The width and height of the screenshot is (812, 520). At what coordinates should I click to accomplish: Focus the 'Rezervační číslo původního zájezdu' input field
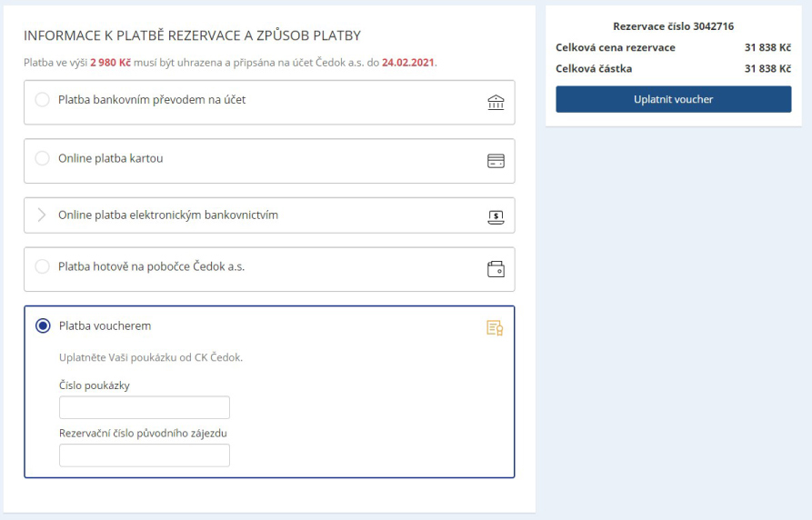click(x=145, y=455)
